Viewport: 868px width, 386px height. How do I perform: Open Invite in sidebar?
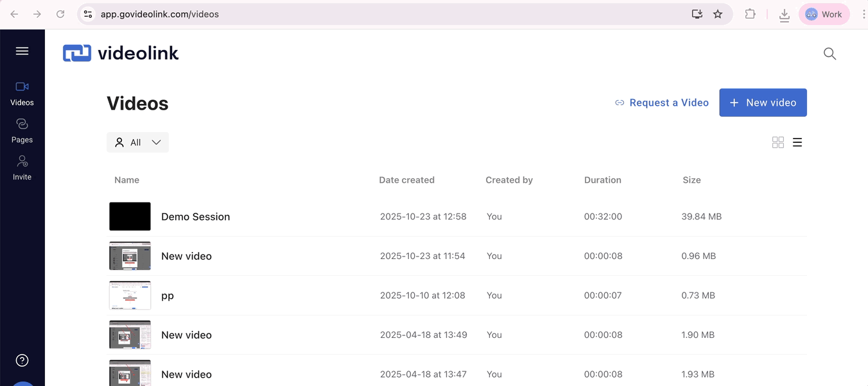point(22,167)
